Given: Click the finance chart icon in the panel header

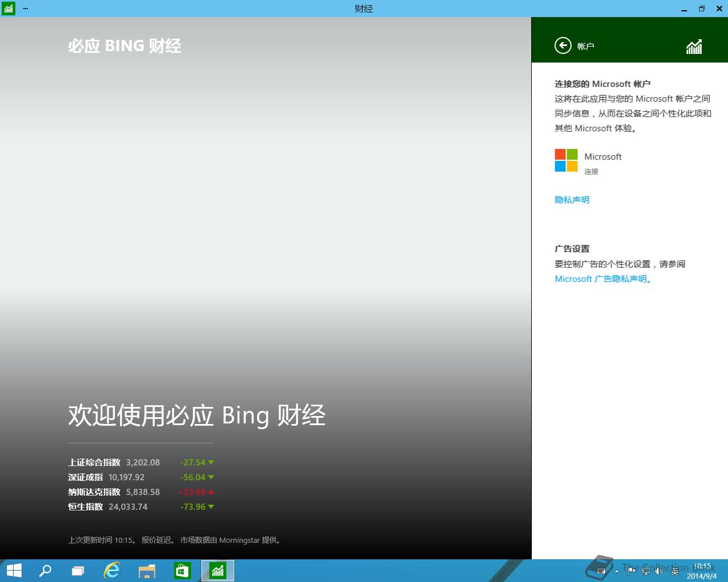Looking at the screenshot, I should point(694,47).
